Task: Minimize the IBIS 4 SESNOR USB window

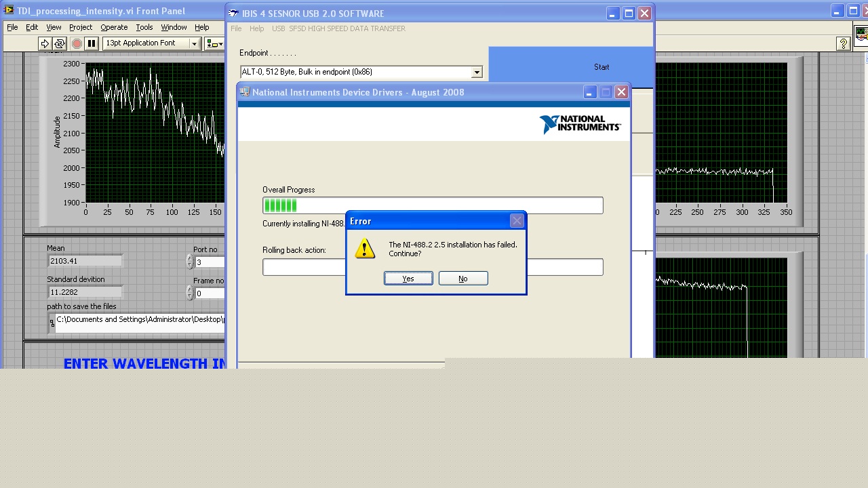Action: point(613,14)
